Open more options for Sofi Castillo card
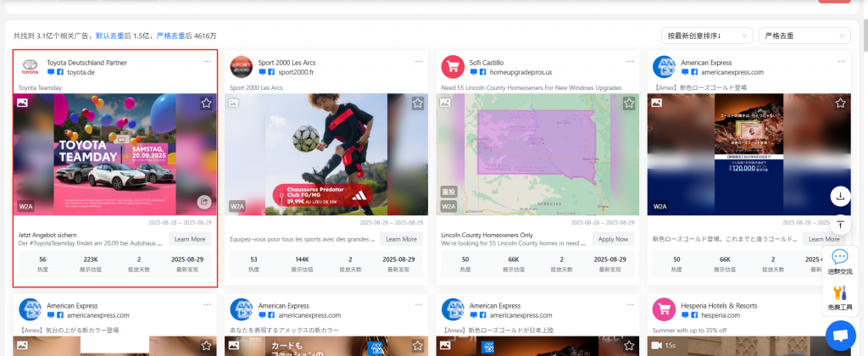868x356 pixels. coord(630,62)
